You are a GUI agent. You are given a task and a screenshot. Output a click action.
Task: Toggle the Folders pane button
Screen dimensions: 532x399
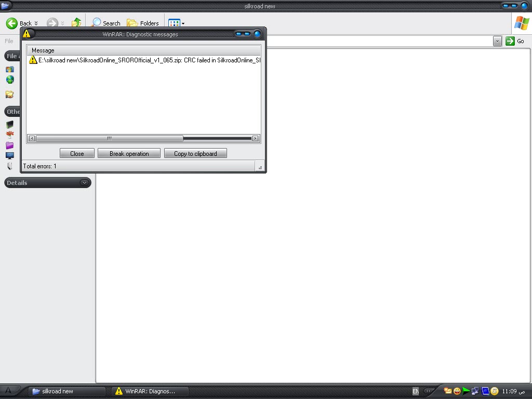(142, 23)
